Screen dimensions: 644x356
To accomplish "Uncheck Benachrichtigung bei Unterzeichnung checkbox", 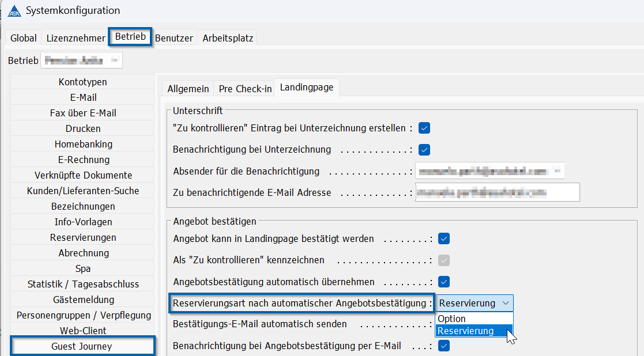I will [424, 150].
